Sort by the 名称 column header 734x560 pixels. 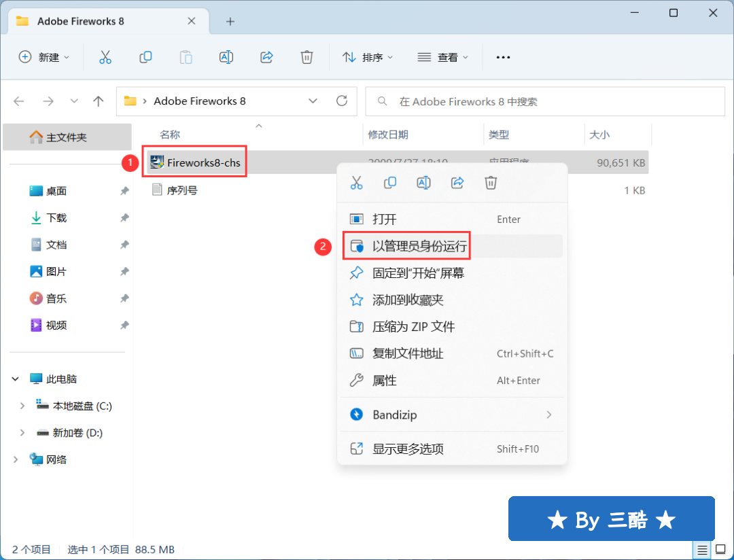tap(170, 135)
